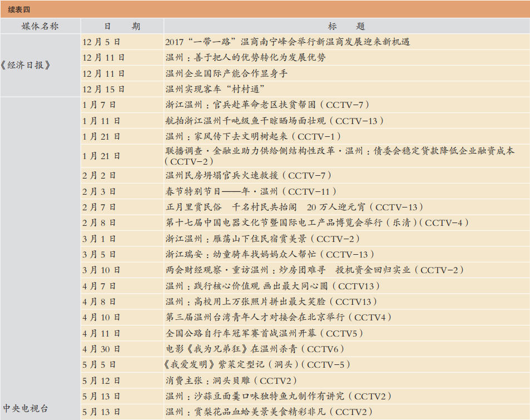This screenshot has height=420, width=530.
Task: Click the 第十七届中国电器文化节 title
Action: pyautogui.click(x=317, y=223)
